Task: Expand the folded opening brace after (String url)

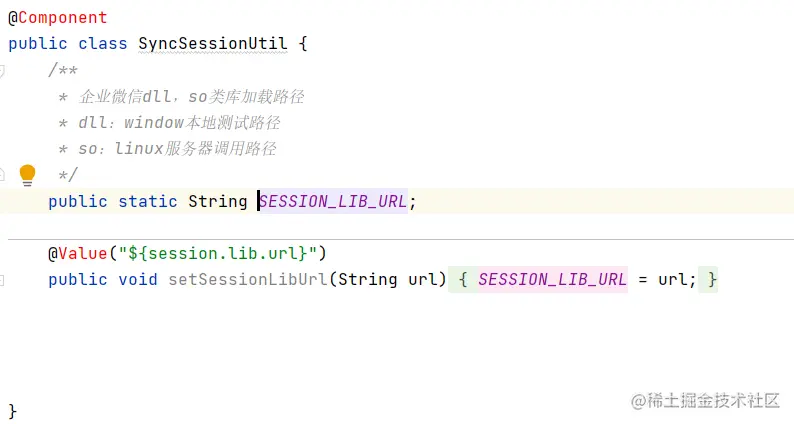Action: click(463, 280)
